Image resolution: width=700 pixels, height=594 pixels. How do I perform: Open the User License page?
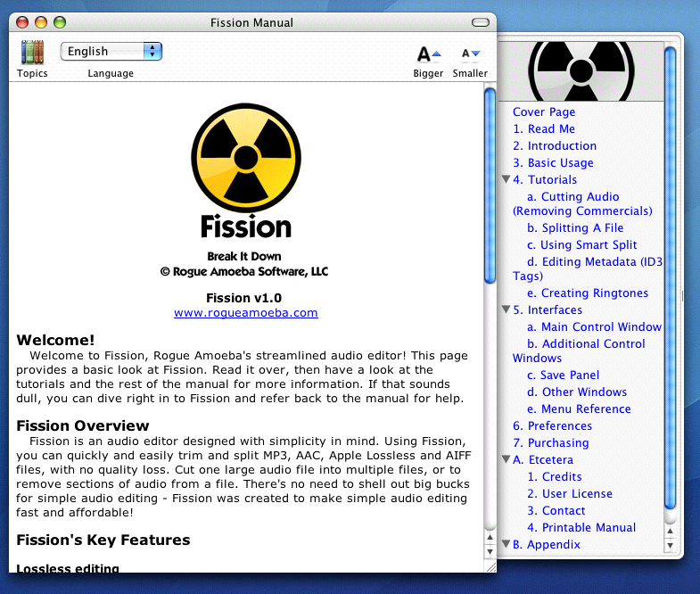pos(570,493)
